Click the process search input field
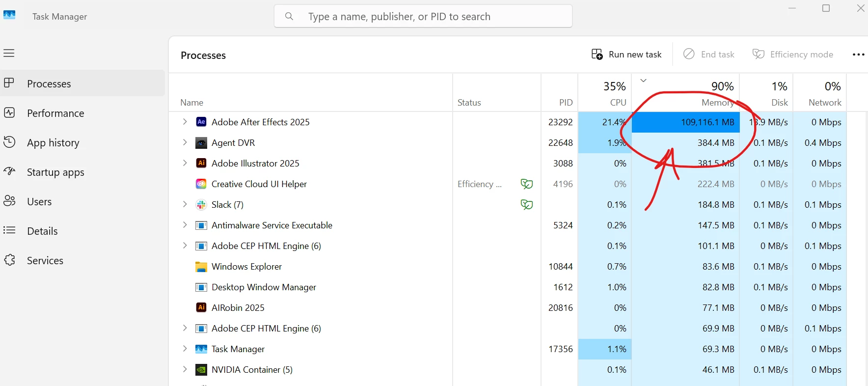The width and height of the screenshot is (868, 386). 423,16
